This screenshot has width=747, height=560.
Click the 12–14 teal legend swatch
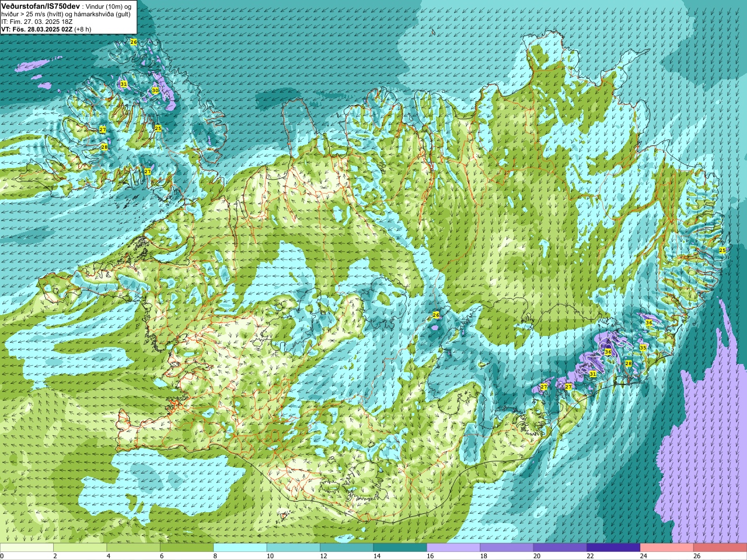[347, 548]
